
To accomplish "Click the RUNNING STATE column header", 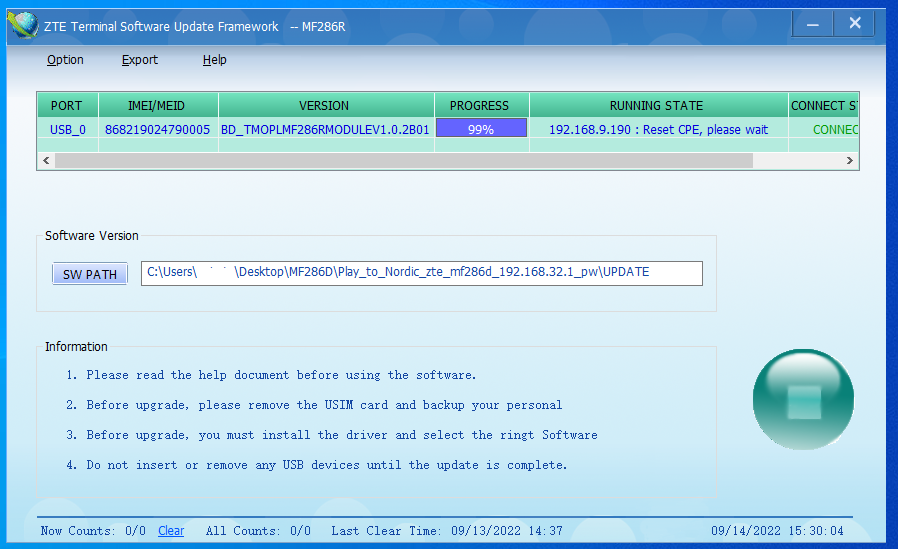I will tap(659, 105).
